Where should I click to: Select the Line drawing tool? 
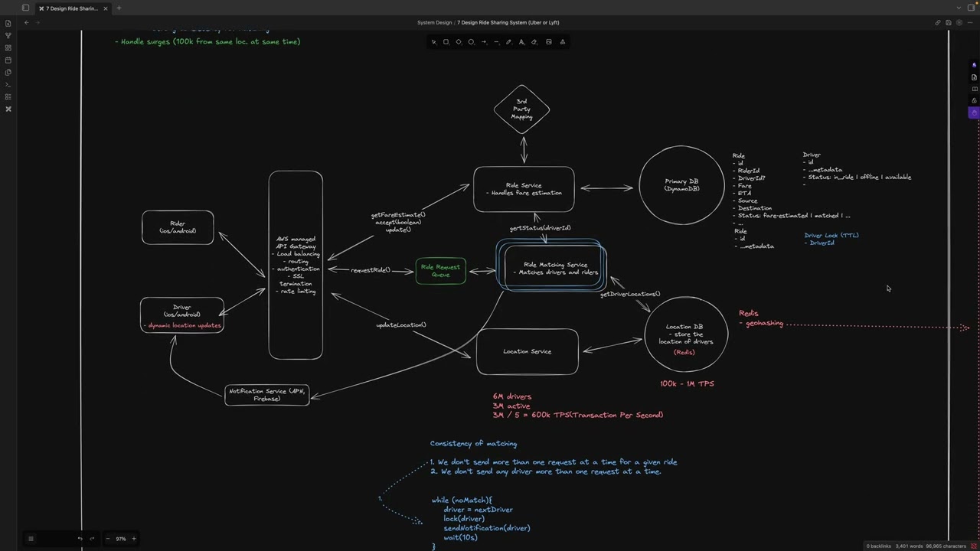496,42
